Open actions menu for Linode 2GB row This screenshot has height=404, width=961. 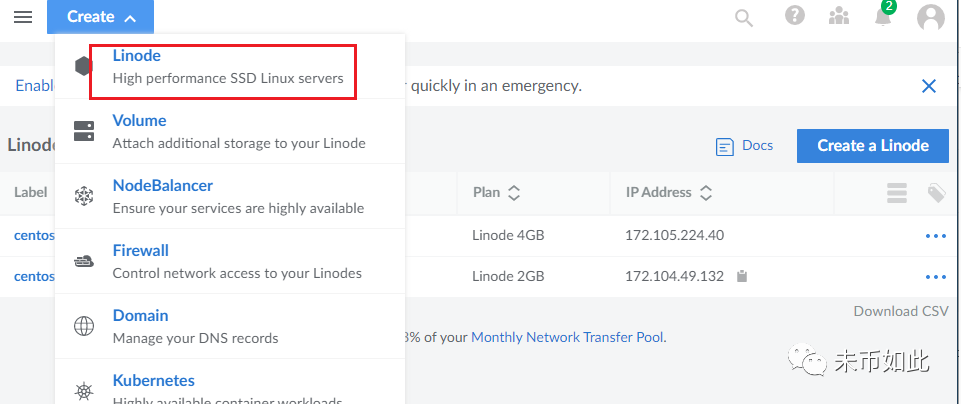click(936, 277)
